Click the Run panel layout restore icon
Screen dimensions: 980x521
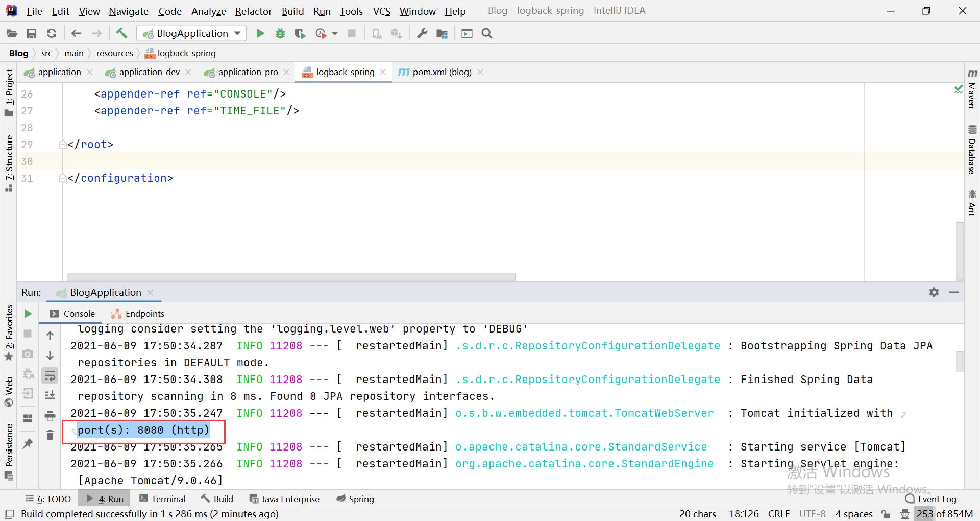(x=28, y=418)
